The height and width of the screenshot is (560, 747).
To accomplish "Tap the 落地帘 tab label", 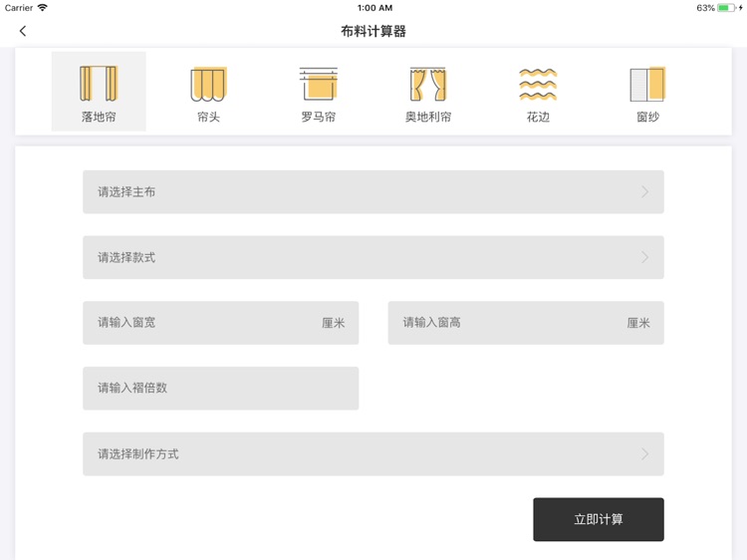I will click(x=99, y=117).
